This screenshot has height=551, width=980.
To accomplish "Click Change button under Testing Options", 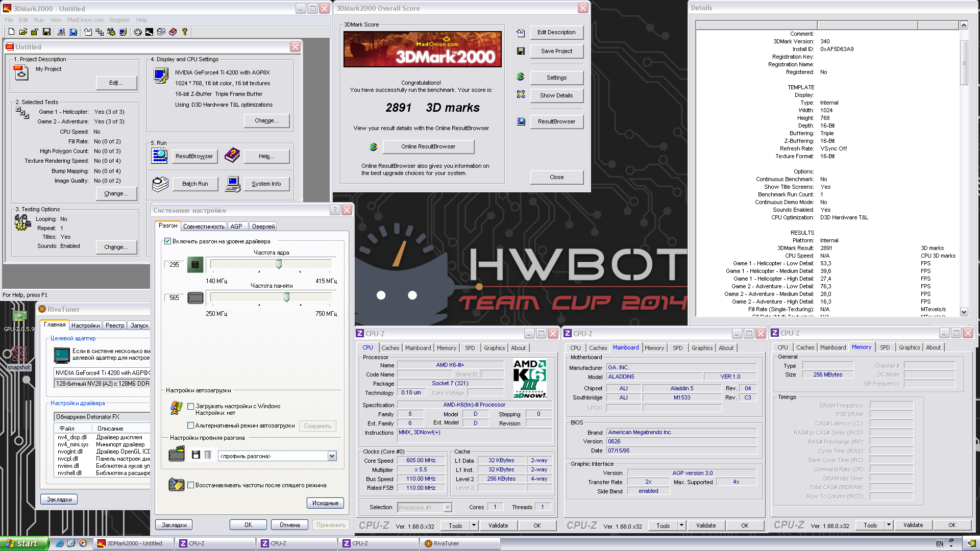I will coord(116,247).
